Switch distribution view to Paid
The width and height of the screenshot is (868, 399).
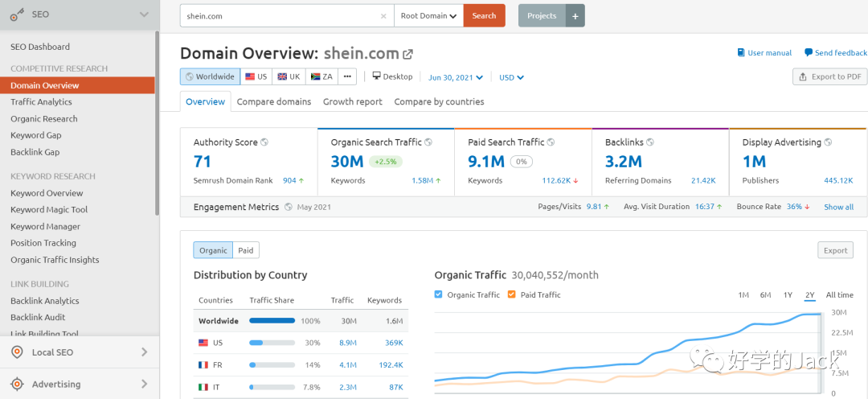(x=246, y=250)
